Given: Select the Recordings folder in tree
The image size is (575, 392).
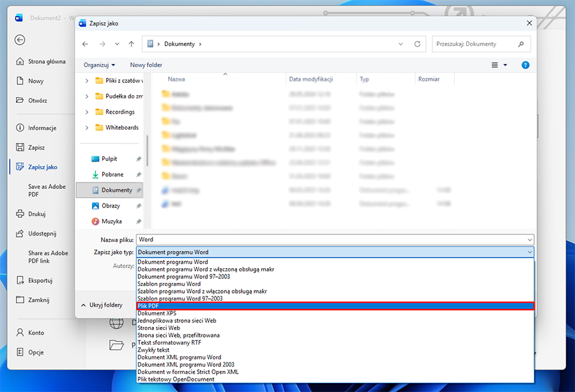Looking at the screenshot, I should tap(120, 112).
